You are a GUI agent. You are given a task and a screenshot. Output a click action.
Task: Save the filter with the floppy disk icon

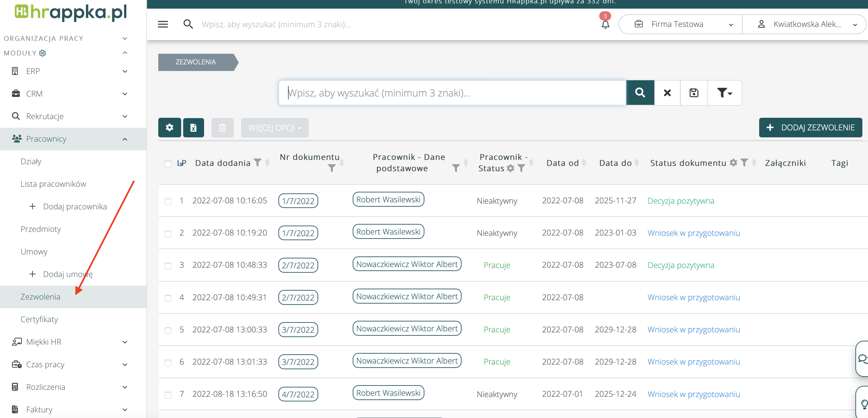[694, 93]
